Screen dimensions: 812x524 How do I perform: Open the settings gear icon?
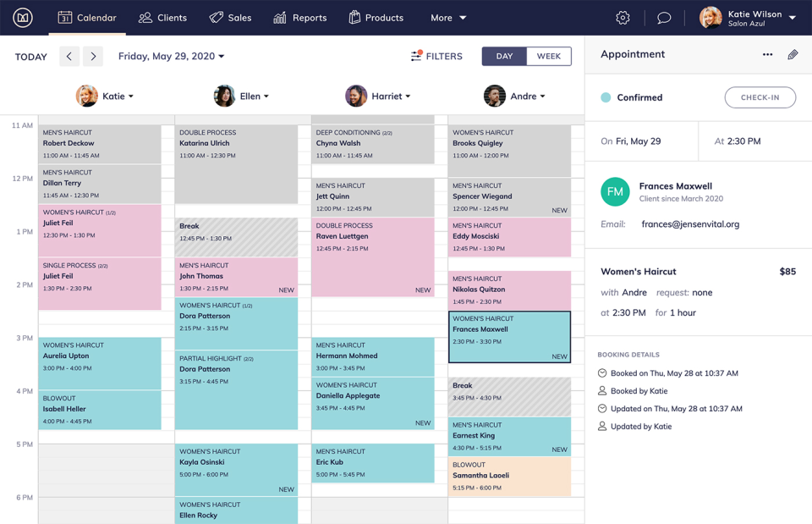point(623,18)
